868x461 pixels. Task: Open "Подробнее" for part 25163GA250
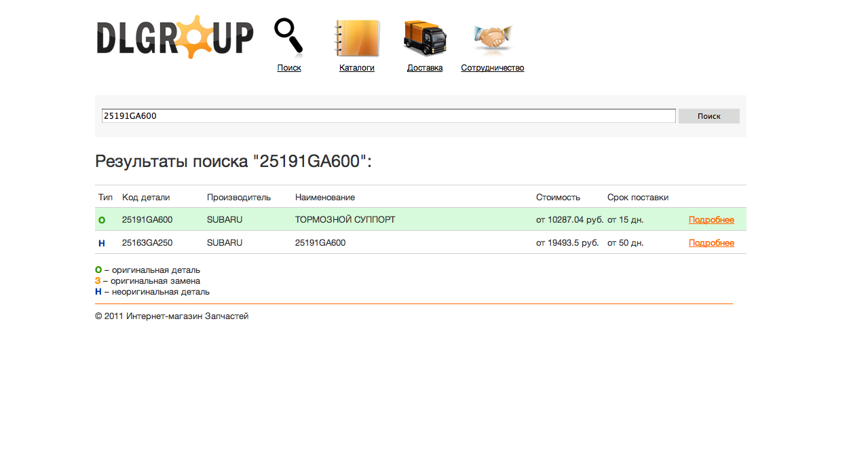[x=711, y=242]
